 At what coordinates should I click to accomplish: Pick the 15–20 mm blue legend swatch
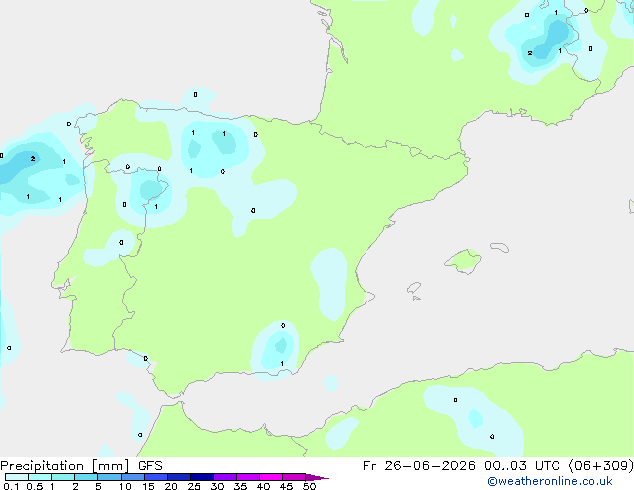[x=156, y=477]
